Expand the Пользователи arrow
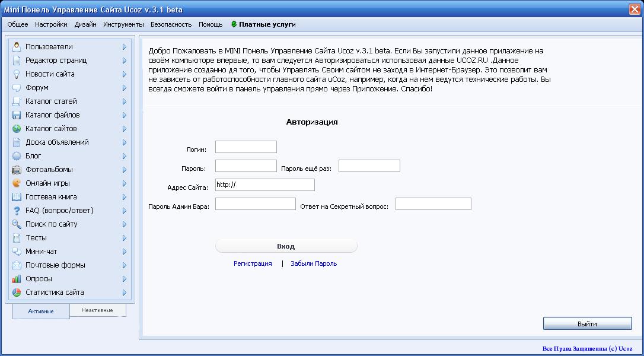Image resolution: width=644 pixels, height=356 pixels. [125, 47]
